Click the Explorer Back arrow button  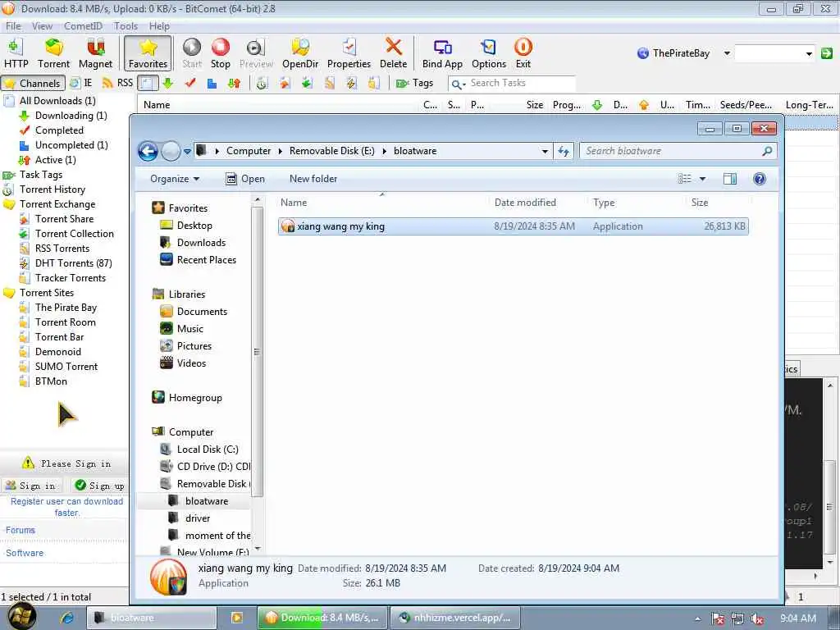tap(148, 151)
